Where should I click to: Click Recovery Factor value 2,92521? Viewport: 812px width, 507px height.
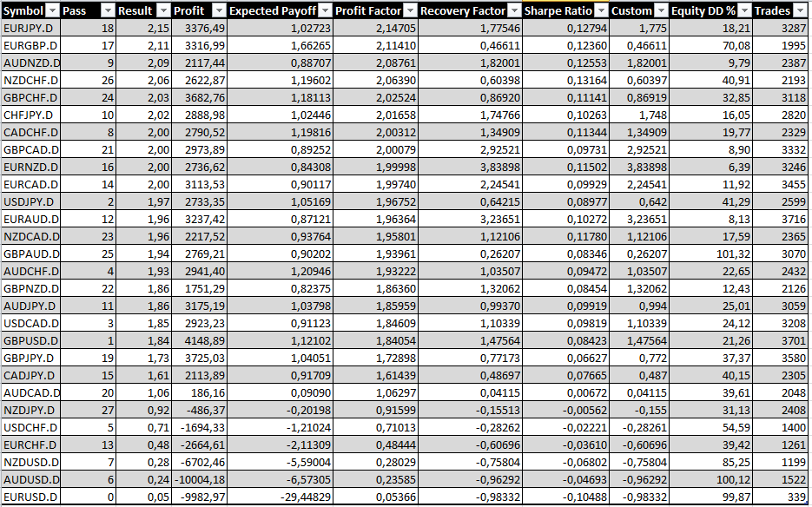pos(499,149)
